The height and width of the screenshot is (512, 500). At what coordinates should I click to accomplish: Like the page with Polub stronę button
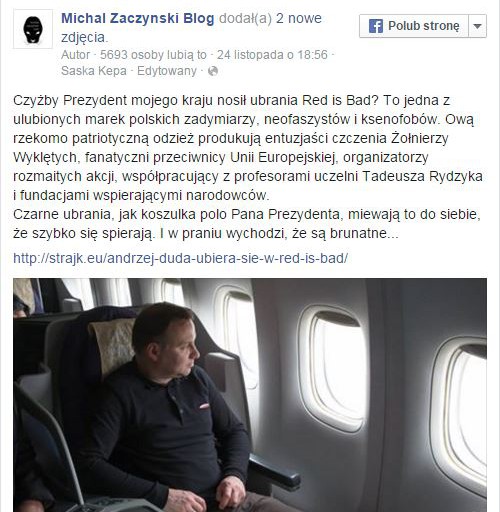coord(414,26)
